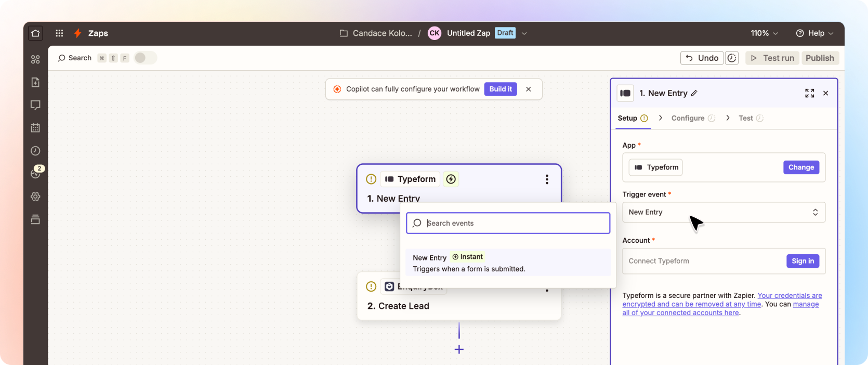Viewport: 868px width, 365px height.
Task: Click the Undo button
Action: click(702, 58)
